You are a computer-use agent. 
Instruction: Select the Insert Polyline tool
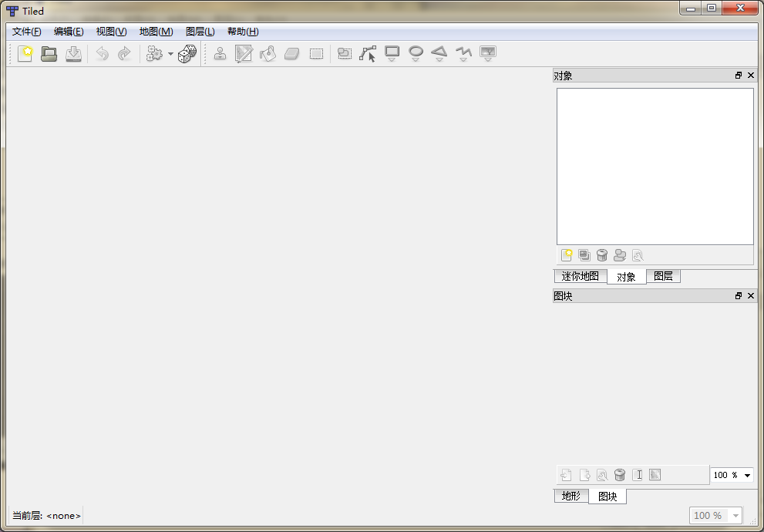463,54
